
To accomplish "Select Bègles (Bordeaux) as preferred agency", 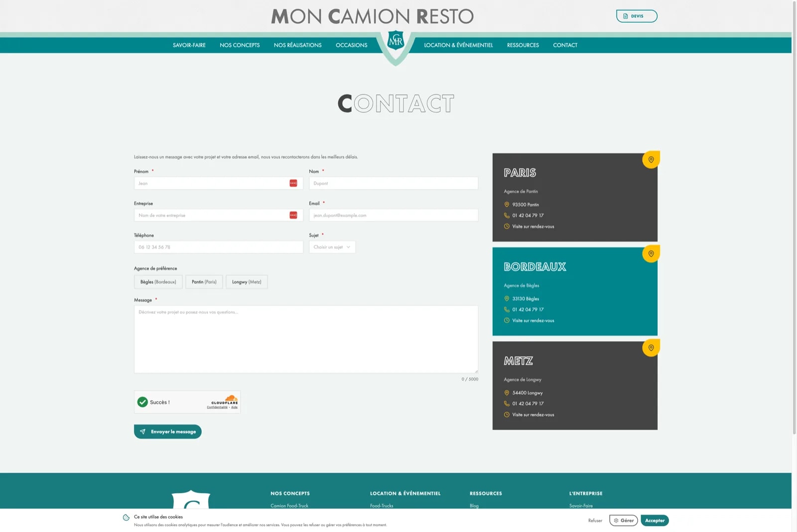I will pos(158,282).
